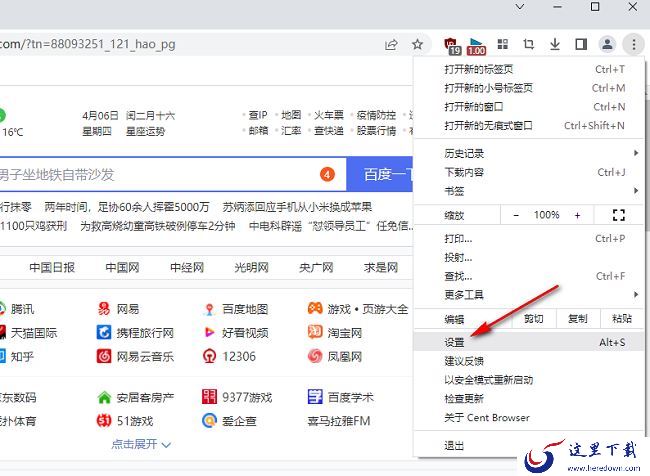Bookmark this page with the star icon
This screenshot has width=650, height=476.
[417, 44]
